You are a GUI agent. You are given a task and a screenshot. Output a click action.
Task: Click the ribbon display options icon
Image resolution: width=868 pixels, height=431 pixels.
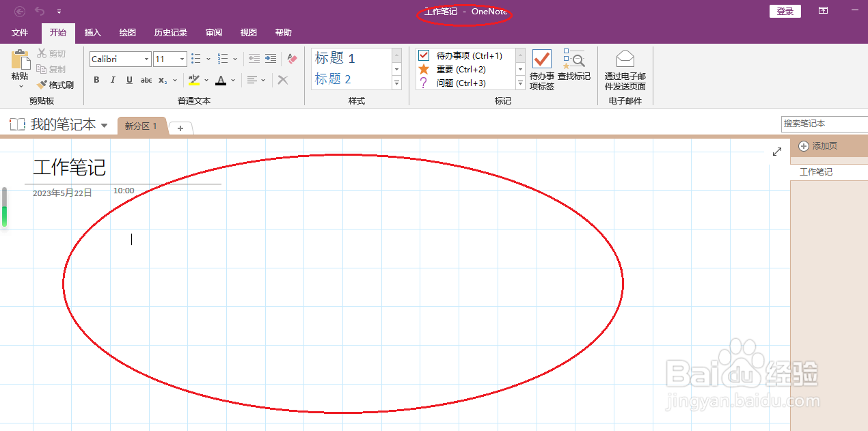(x=824, y=11)
